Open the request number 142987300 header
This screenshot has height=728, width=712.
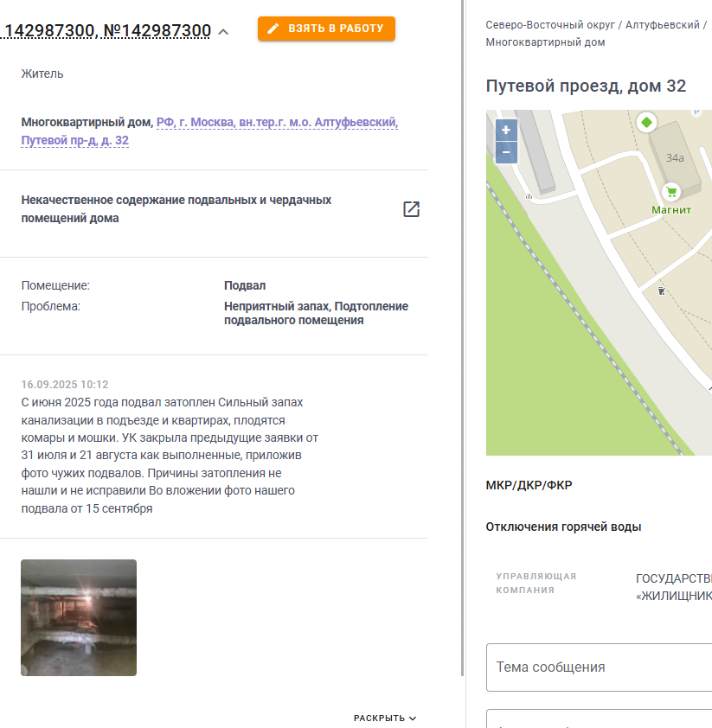[x=106, y=31]
